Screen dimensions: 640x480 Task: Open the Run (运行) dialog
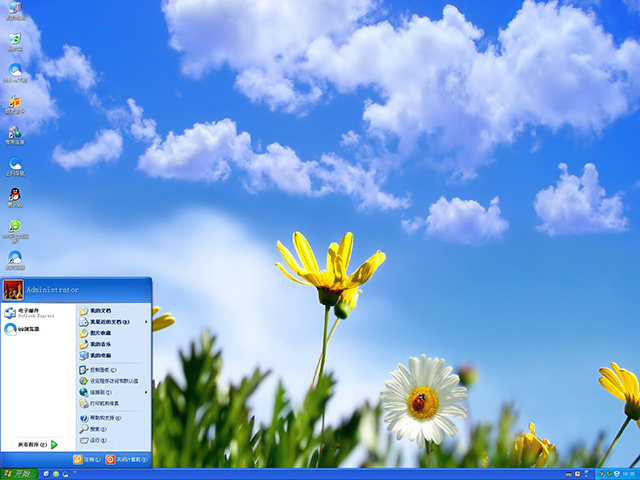point(97,440)
